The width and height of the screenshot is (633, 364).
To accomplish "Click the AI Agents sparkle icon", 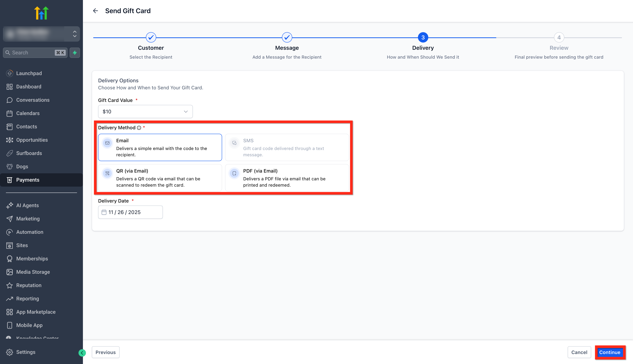I will click(x=9, y=205).
